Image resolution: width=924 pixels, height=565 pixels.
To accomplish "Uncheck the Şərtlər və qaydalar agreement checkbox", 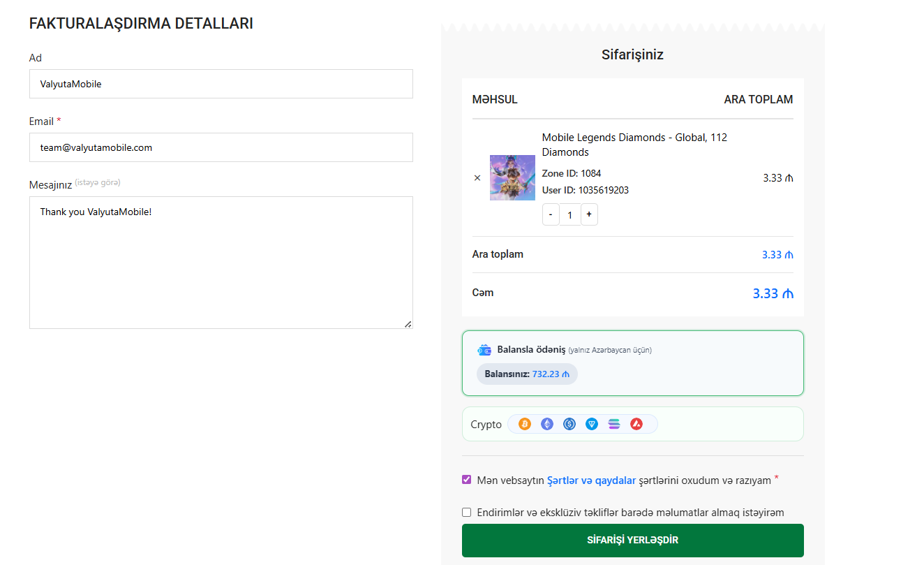I will pyautogui.click(x=467, y=480).
